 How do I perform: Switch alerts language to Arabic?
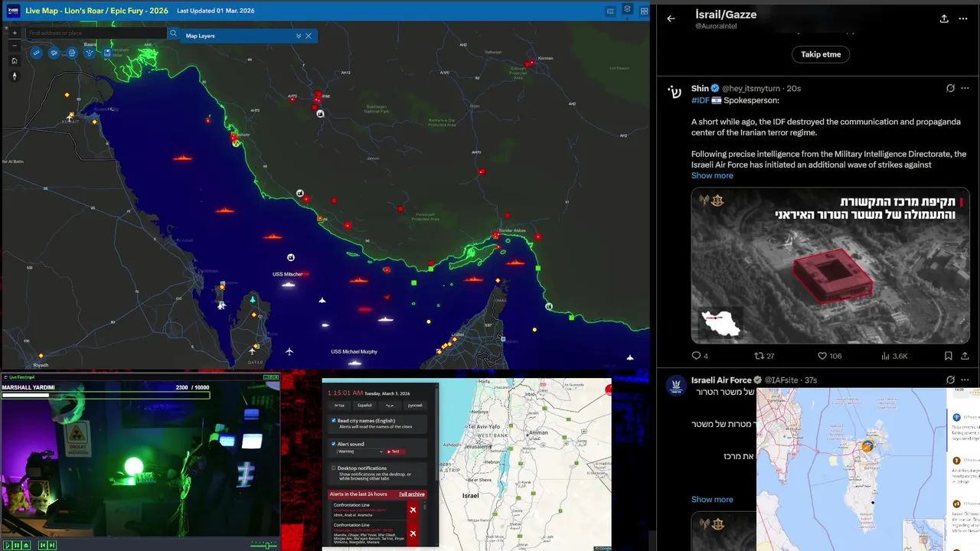click(x=390, y=405)
